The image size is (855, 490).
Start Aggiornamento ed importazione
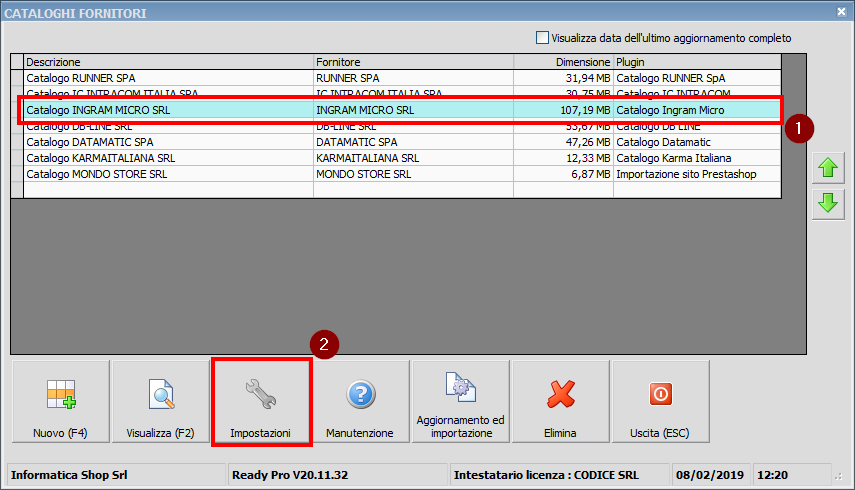pos(461,402)
